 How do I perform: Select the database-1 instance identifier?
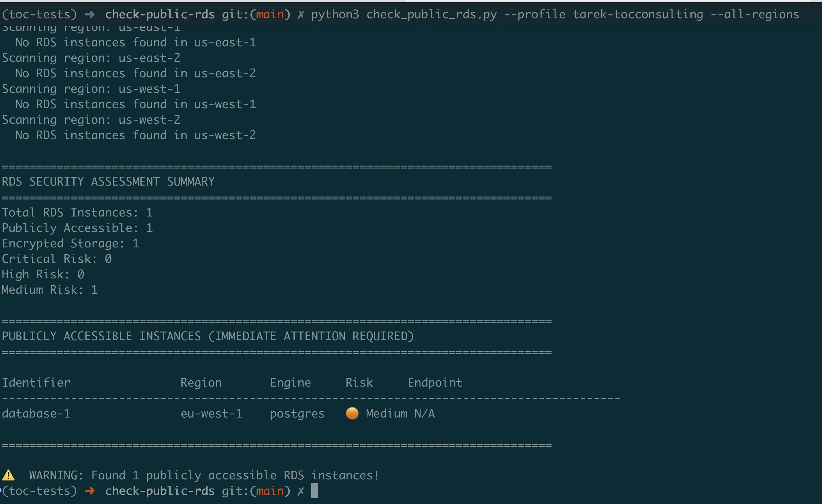tap(36, 413)
